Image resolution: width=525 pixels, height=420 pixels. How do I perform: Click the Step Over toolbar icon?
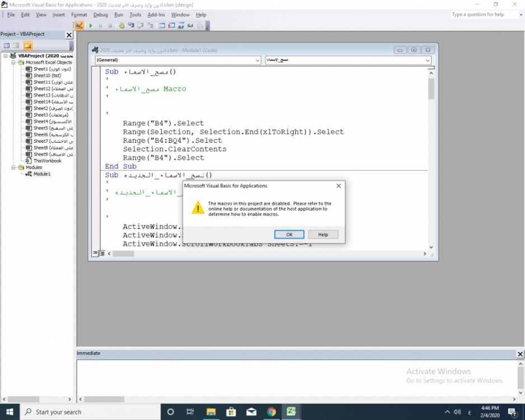click(140, 25)
